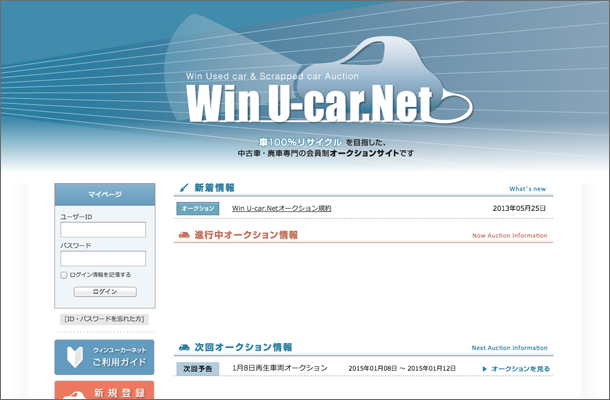Focus the ユーザーID input field
Image resolution: width=610 pixels, height=400 pixels.
pos(103,230)
